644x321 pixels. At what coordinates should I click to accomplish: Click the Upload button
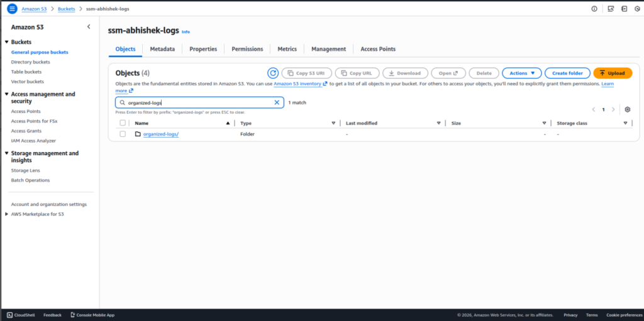point(613,73)
